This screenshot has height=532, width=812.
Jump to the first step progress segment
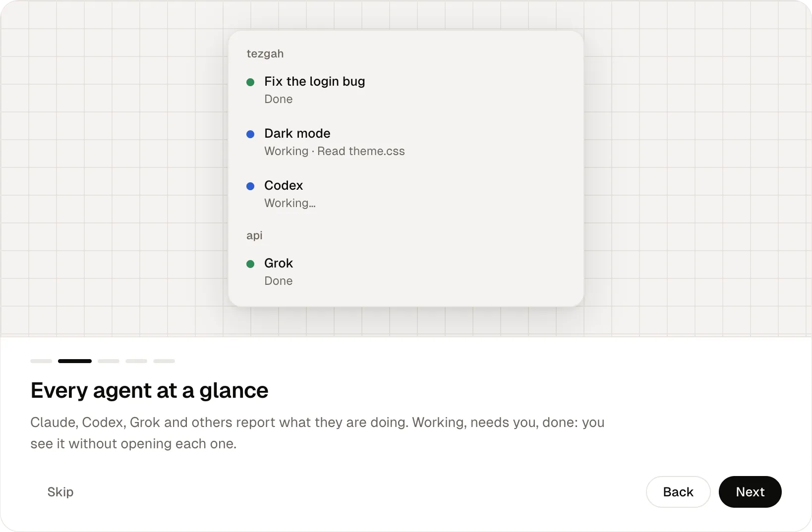point(41,361)
